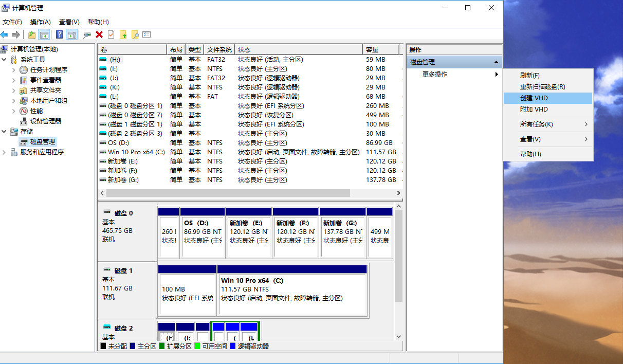The height and width of the screenshot is (364, 623).
Task: Click the blue question mark Help icon
Action: [60, 34]
